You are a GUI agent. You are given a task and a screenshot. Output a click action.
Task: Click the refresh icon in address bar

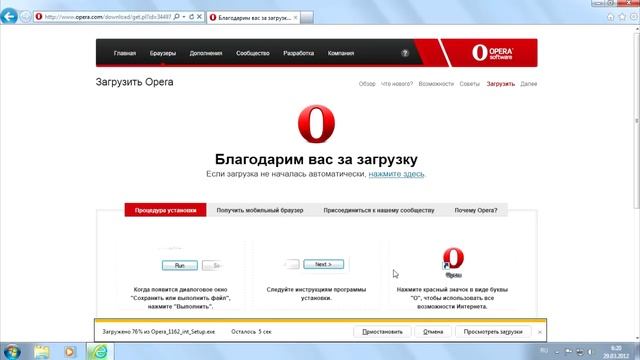[x=191, y=17]
